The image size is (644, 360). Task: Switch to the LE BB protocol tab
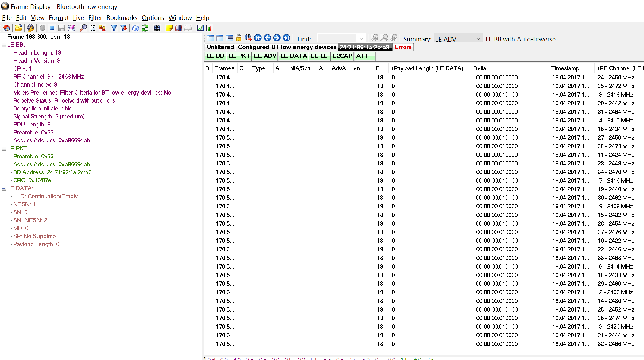click(215, 56)
